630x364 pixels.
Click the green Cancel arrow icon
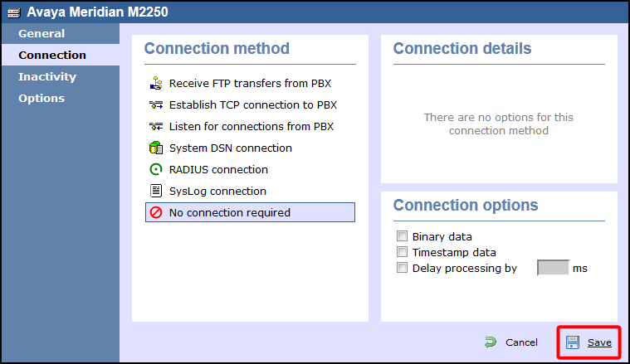coord(491,342)
